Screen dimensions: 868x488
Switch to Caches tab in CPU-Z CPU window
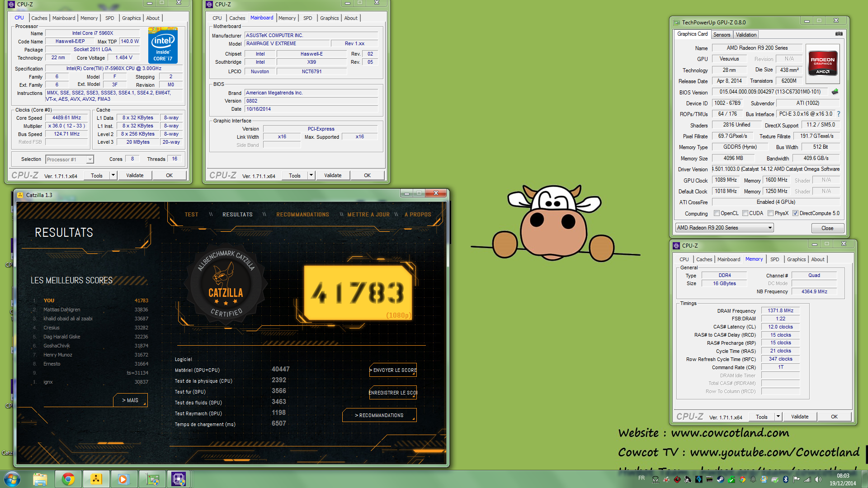tap(39, 18)
